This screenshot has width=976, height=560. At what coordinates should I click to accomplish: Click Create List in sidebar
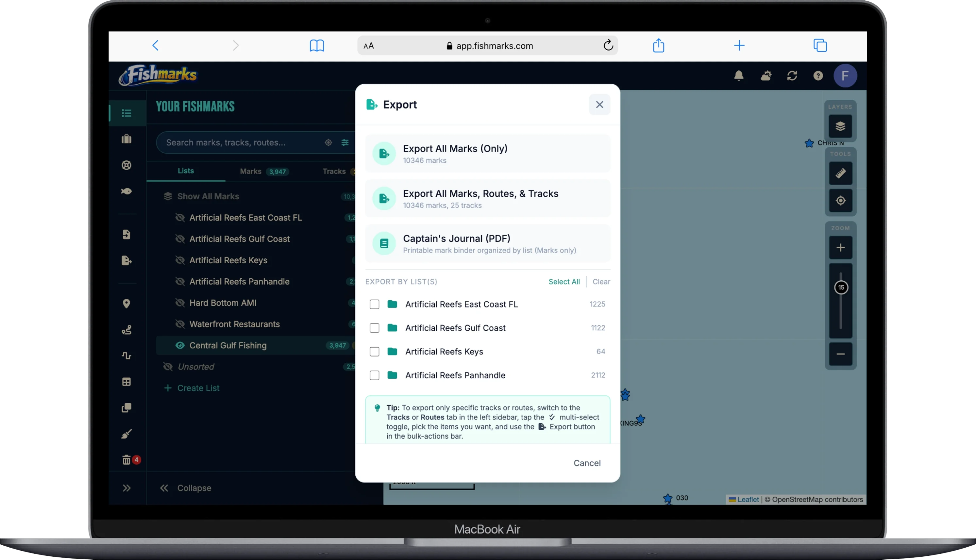pos(192,388)
